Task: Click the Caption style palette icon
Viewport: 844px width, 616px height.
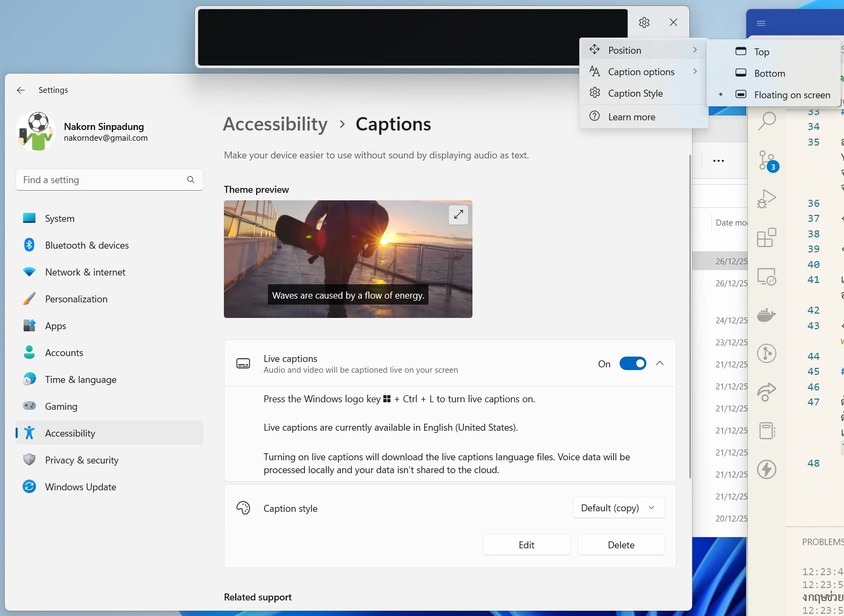Action: tap(243, 508)
